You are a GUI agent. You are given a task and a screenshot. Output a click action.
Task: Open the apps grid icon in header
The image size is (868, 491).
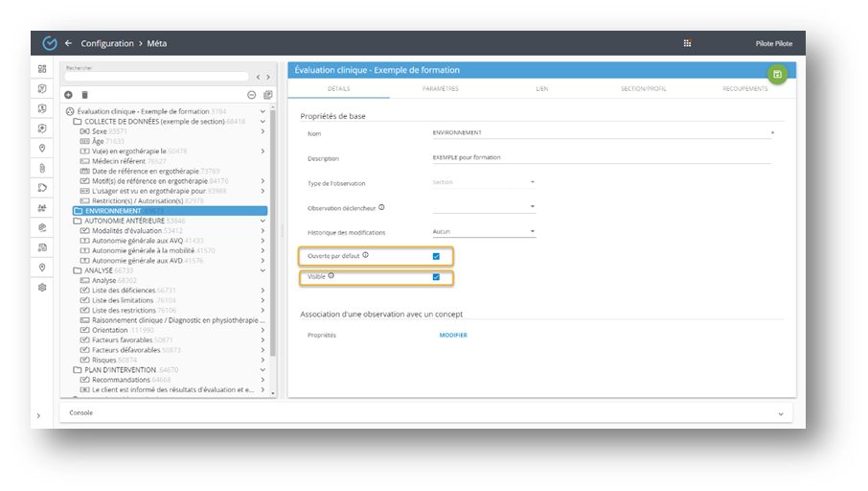(687, 43)
